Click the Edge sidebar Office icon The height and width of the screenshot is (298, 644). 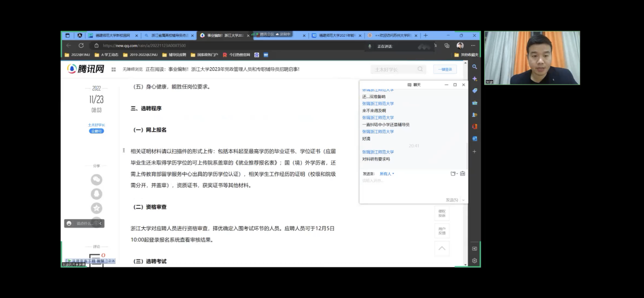click(x=474, y=126)
